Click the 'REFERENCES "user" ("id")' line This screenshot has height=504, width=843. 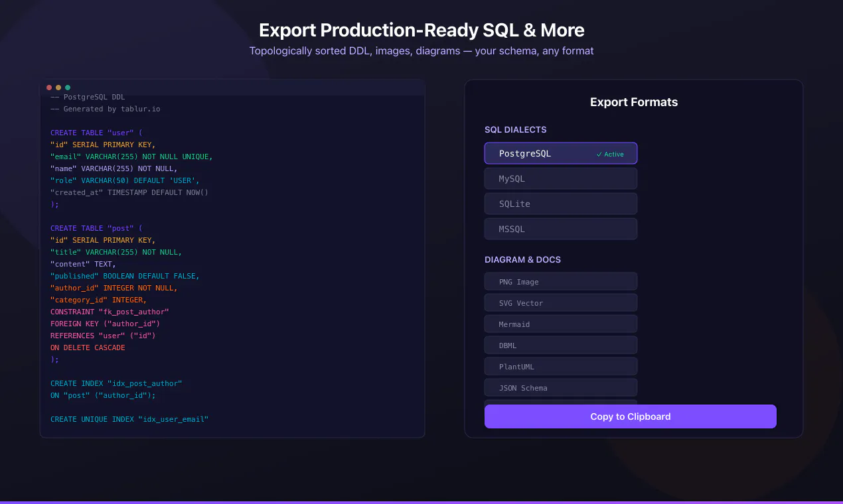pyautogui.click(x=103, y=336)
